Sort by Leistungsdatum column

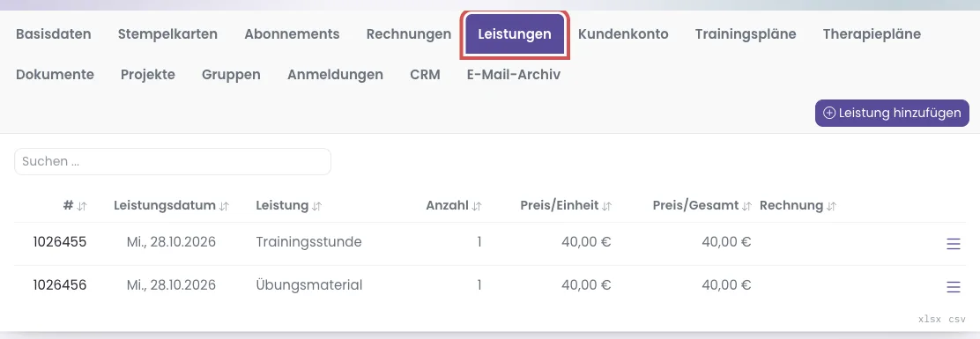171,205
